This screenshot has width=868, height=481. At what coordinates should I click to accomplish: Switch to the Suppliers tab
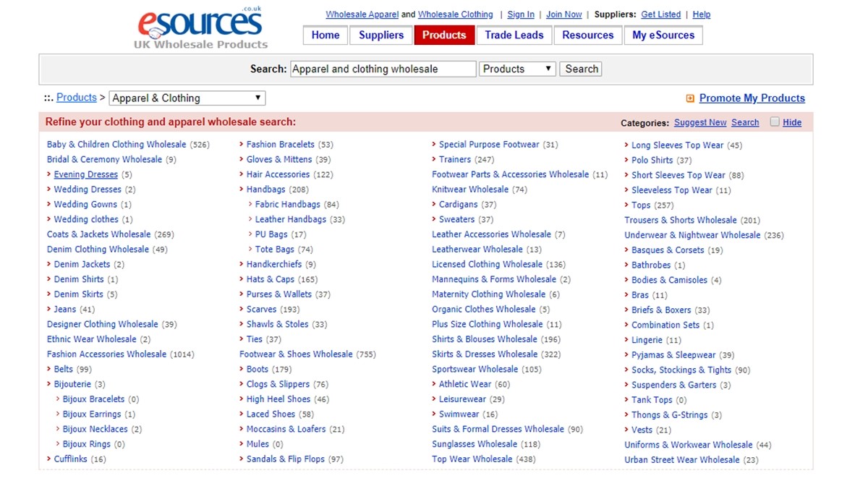click(381, 35)
